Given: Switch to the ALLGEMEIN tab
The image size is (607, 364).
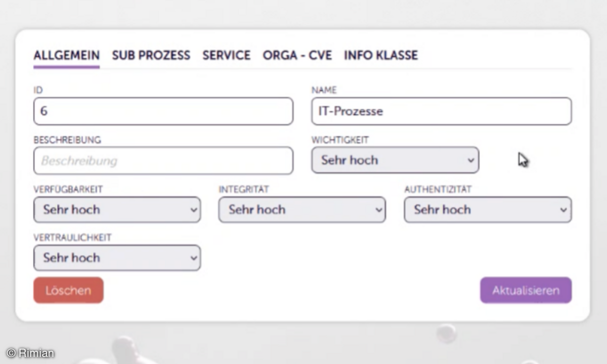Looking at the screenshot, I should point(66,55).
